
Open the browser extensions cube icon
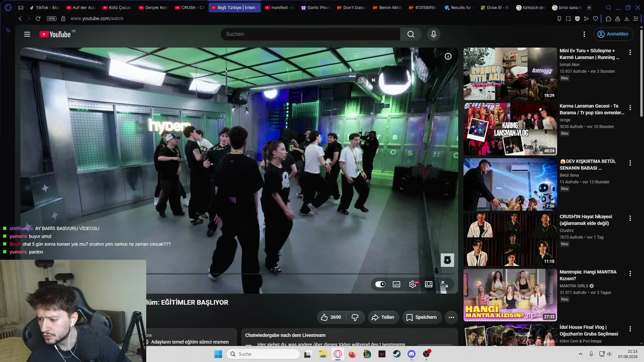point(608,19)
